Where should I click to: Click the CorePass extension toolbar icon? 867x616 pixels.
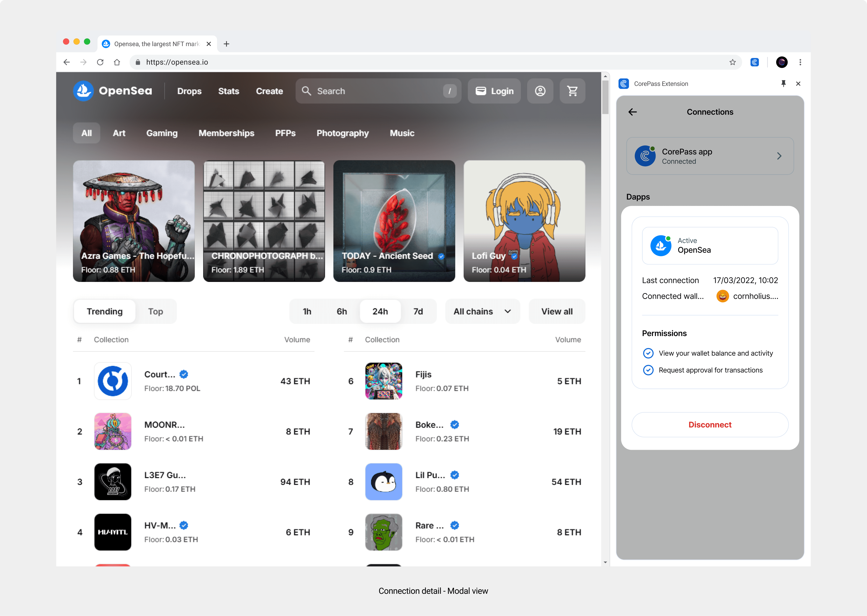754,62
